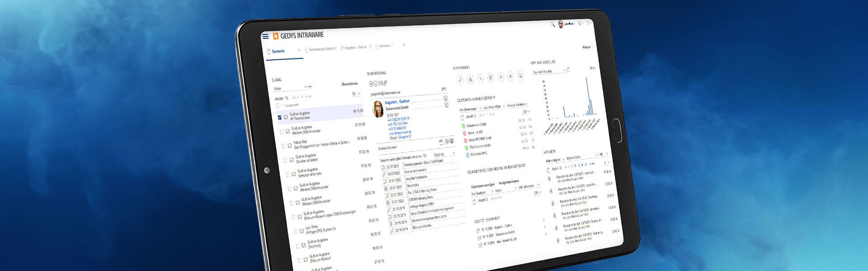Click the fourth circular Actionwheel icon
Viewport: 868px width, 271px height.
(x=491, y=78)
